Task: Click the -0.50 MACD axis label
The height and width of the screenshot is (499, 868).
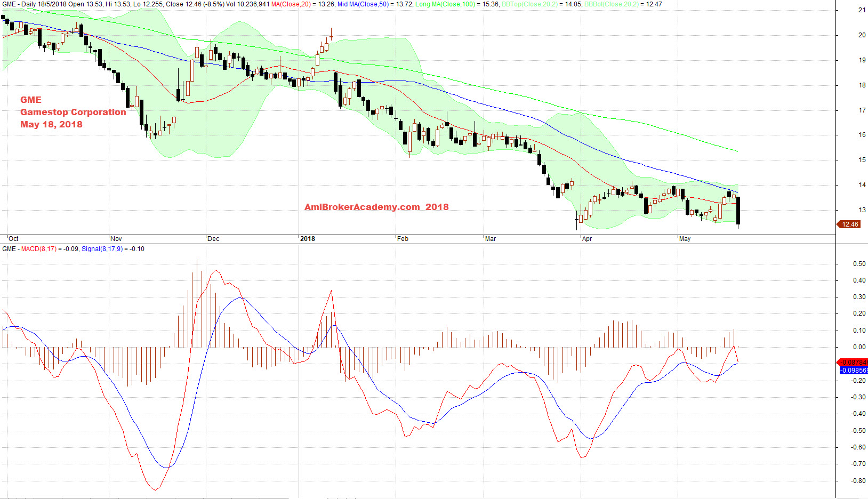Action: pyautogui.click(x=858, y=431)
